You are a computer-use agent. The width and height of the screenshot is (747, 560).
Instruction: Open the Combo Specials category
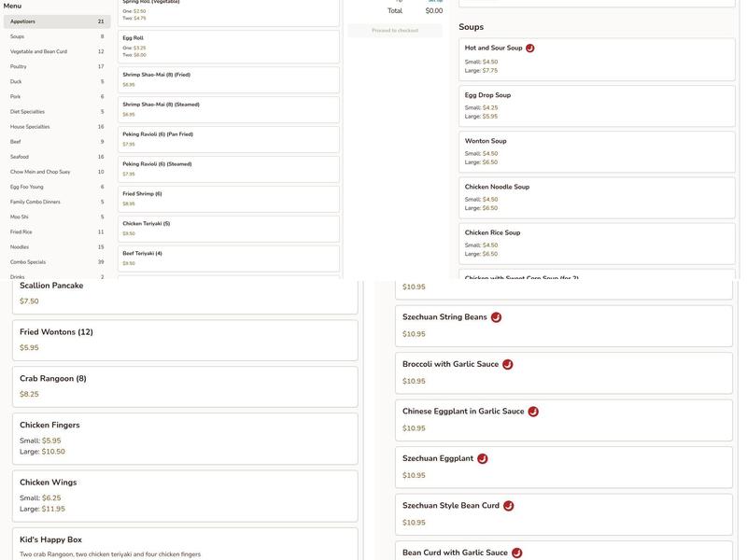point(56,262)
